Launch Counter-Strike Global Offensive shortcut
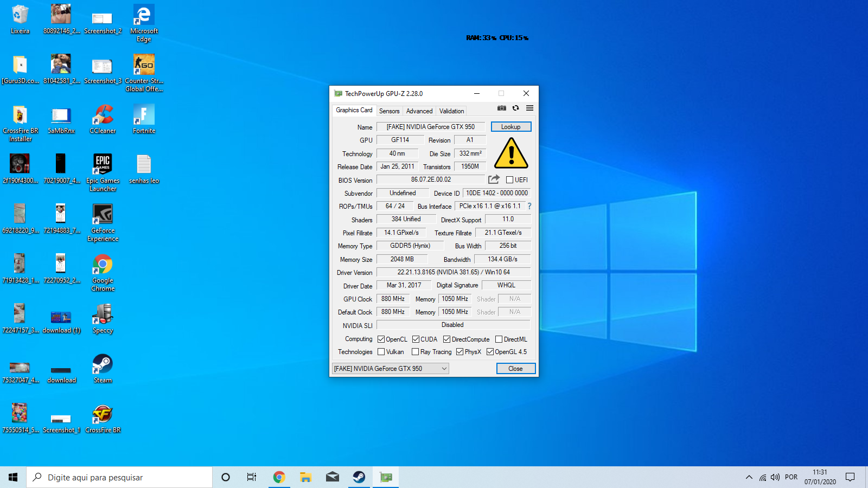868x488 pixels. point(144,73)
